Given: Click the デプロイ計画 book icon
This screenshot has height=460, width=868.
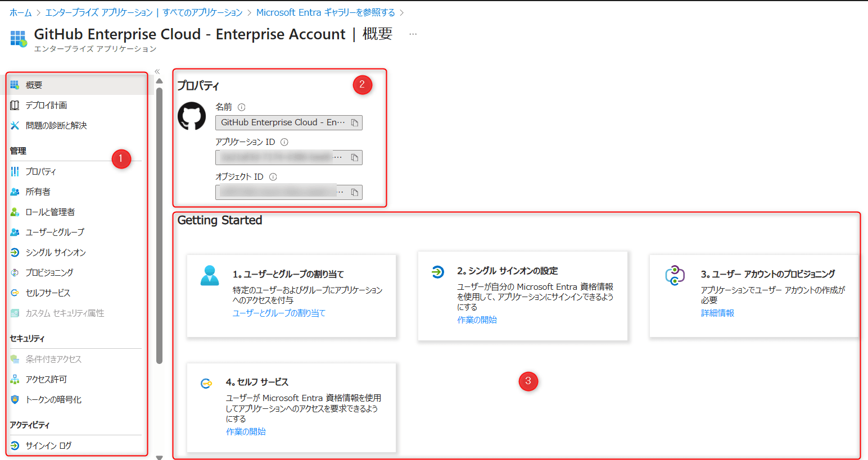Looking at the screenshot, I should (x=15, y=105).
